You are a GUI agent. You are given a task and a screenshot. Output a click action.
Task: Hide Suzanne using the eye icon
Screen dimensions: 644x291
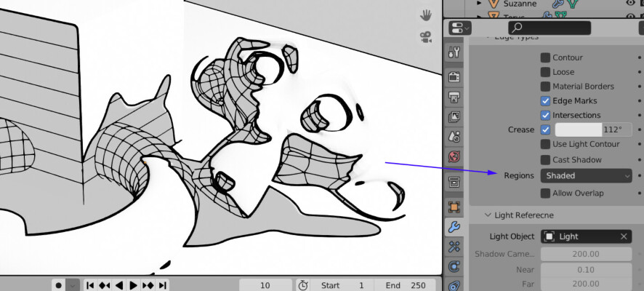point(630,4)
